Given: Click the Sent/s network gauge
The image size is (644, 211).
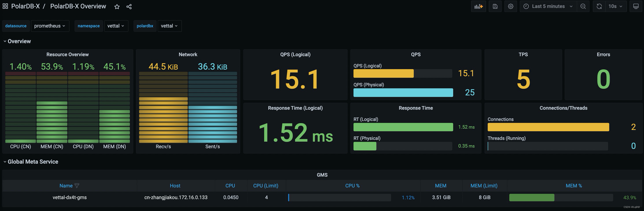Looking at the screenshot, I should coord(213,107).
